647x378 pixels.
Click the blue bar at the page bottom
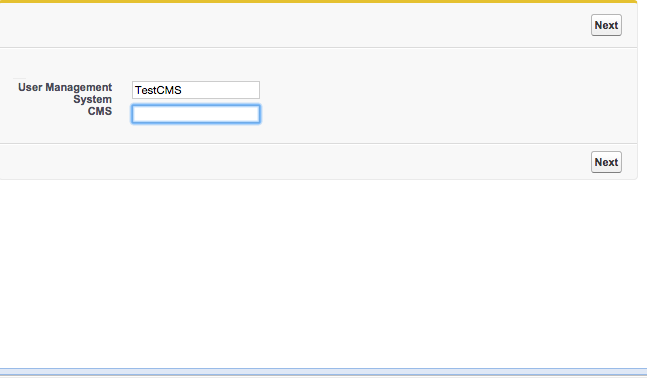(x=324, y=372)
